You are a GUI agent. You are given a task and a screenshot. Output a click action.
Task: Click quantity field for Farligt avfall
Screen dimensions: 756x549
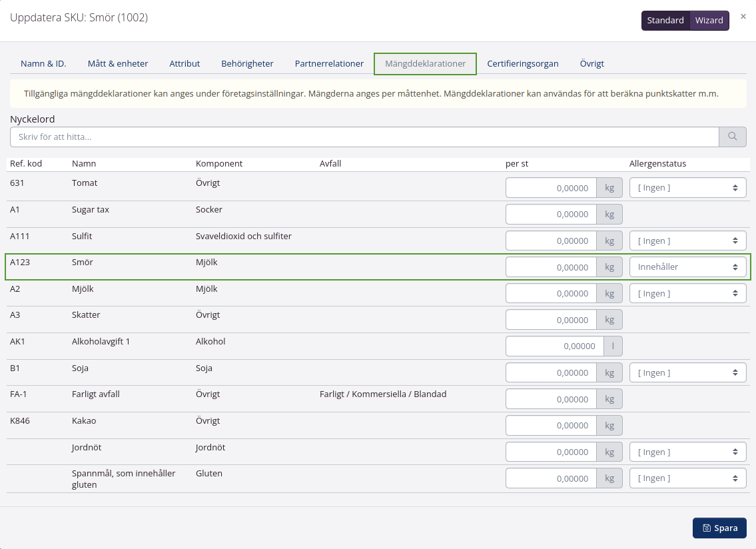point(551,400)
